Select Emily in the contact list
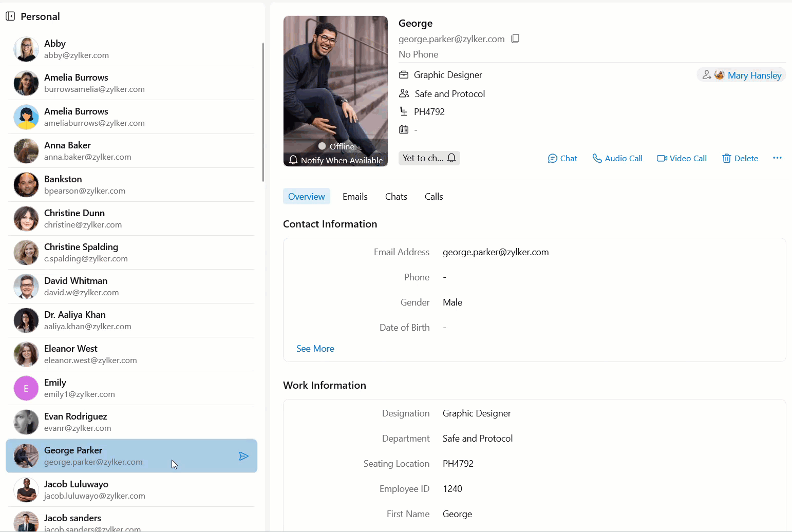 (x=131, y=388)
